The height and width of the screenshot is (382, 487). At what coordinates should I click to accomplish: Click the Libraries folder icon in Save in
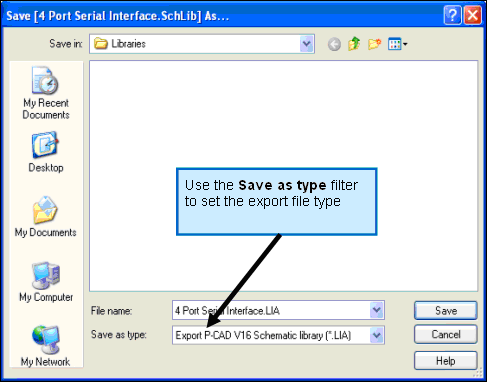101,44
